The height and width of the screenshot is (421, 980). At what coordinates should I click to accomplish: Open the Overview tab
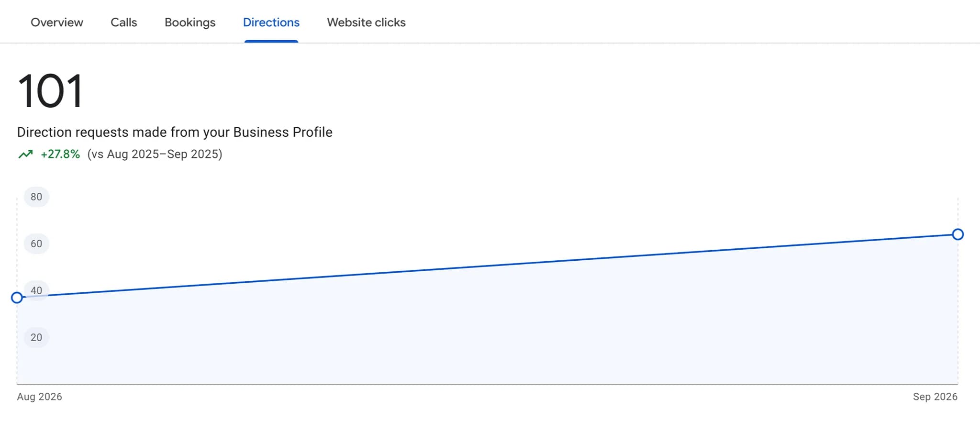click(56, 22)
